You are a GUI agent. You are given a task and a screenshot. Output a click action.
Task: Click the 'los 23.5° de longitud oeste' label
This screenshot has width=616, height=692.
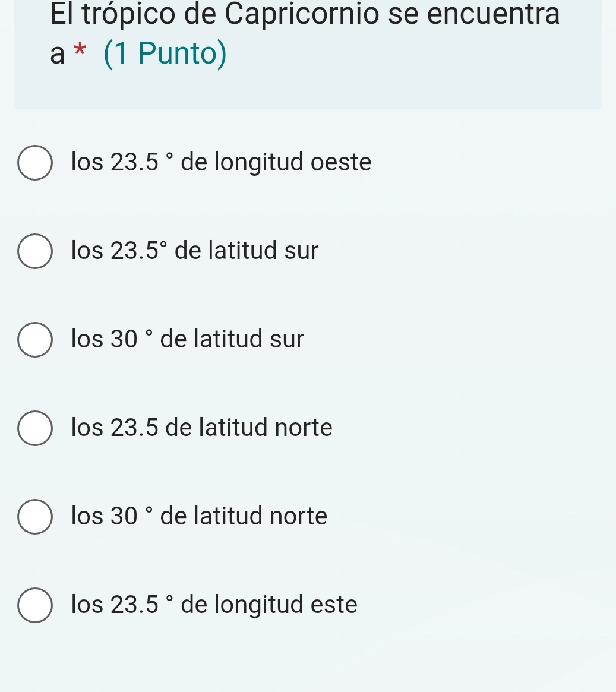[221, 162]
